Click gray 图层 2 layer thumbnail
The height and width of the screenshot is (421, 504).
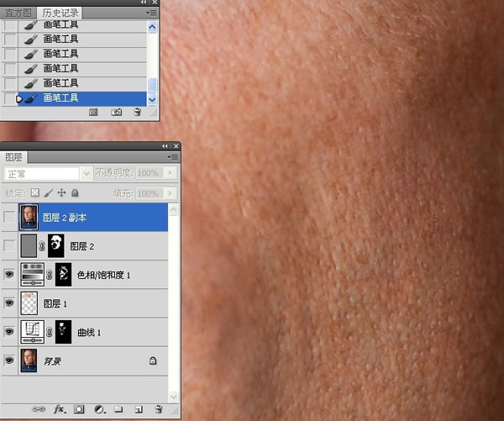(x=29, y=246)
